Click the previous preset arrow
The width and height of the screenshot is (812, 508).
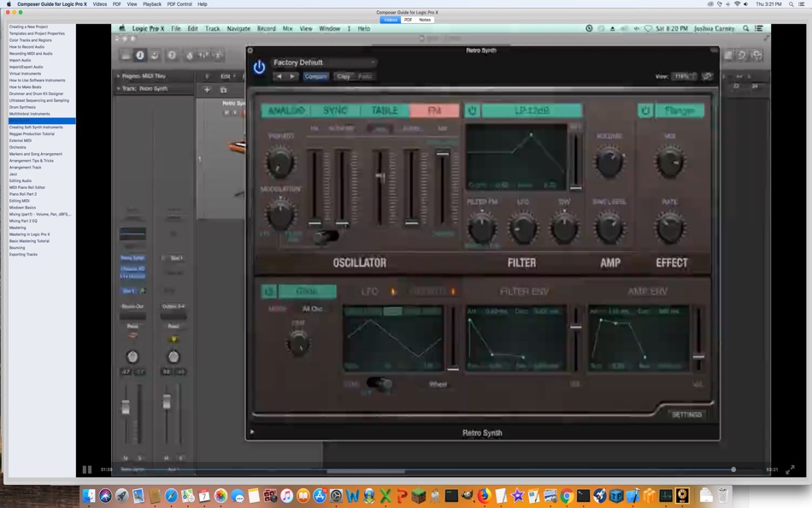279,76
